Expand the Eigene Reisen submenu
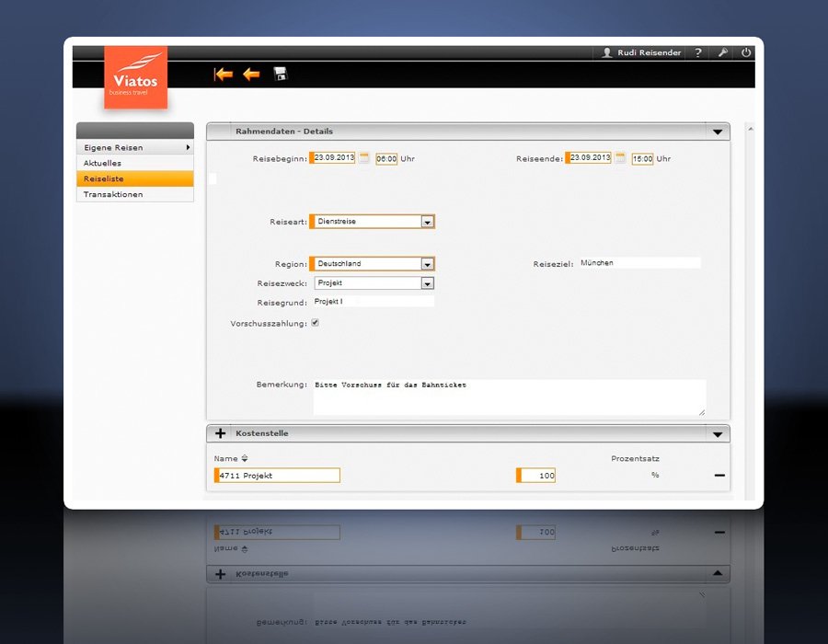The width and height of the screenshot is (828, 644). click(x=135, y=147)
